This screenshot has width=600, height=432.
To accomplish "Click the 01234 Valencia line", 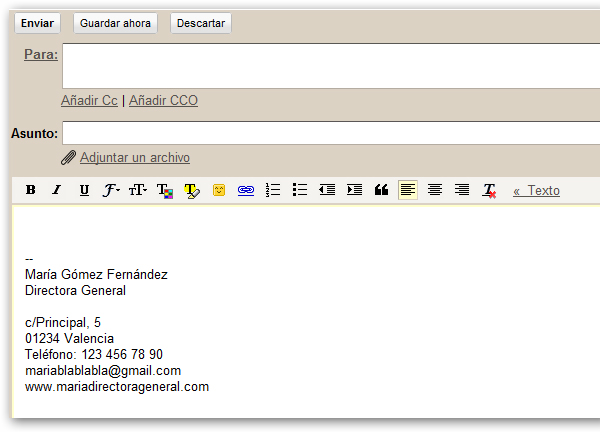I will [x=69, y=339].
